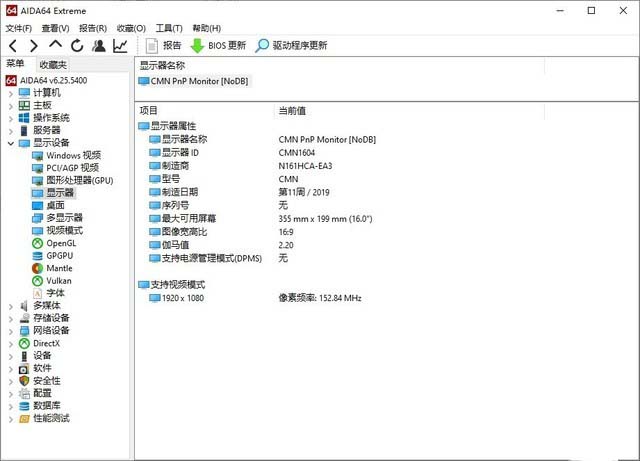
Task: Select the 设备 tree icon
Action: click(24, 356)
